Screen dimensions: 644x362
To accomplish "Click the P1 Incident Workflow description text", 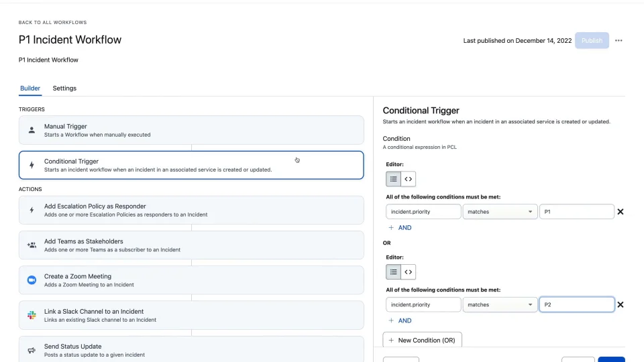I will (48, 60).
